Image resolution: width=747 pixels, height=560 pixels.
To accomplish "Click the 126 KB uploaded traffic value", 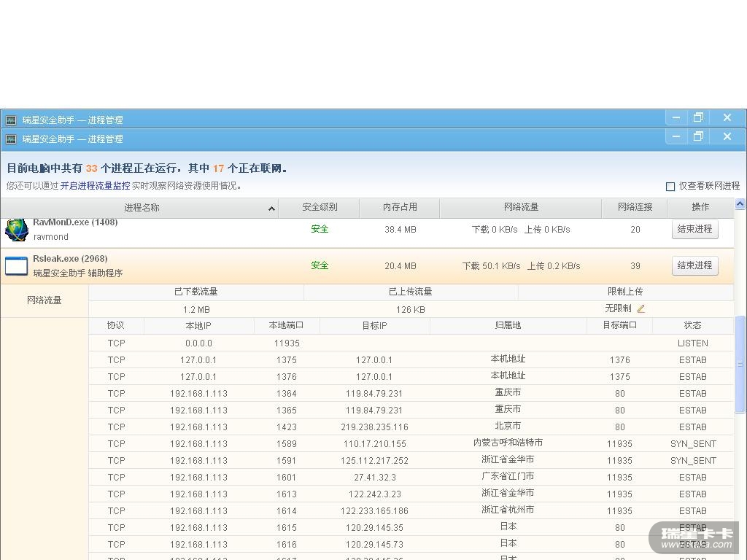I will [410, 310].
